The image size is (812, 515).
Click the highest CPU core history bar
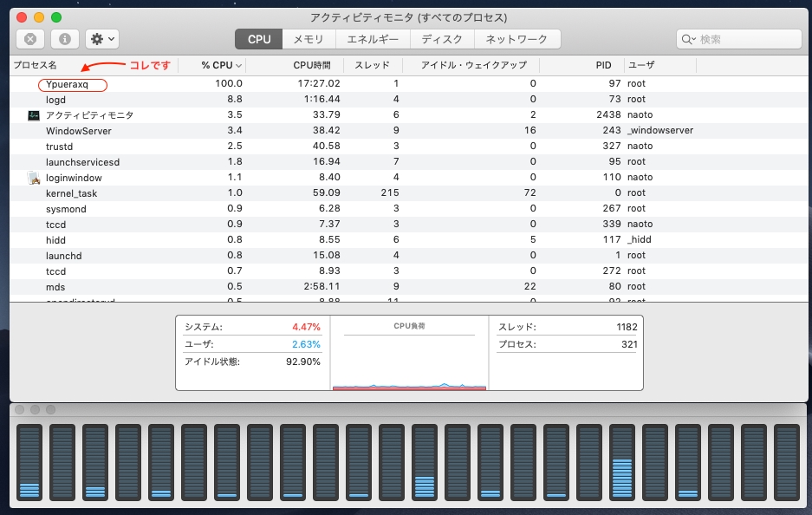[622, 462]
